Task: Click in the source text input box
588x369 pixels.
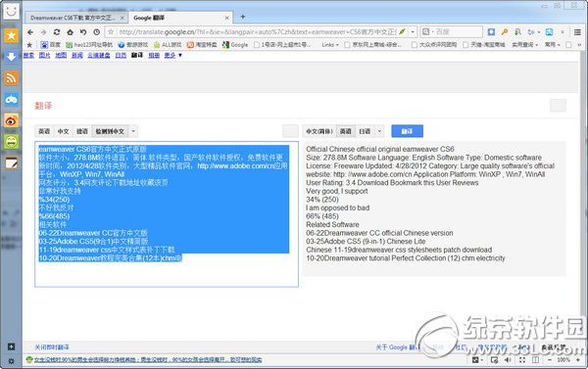Action: click(167, 214)
